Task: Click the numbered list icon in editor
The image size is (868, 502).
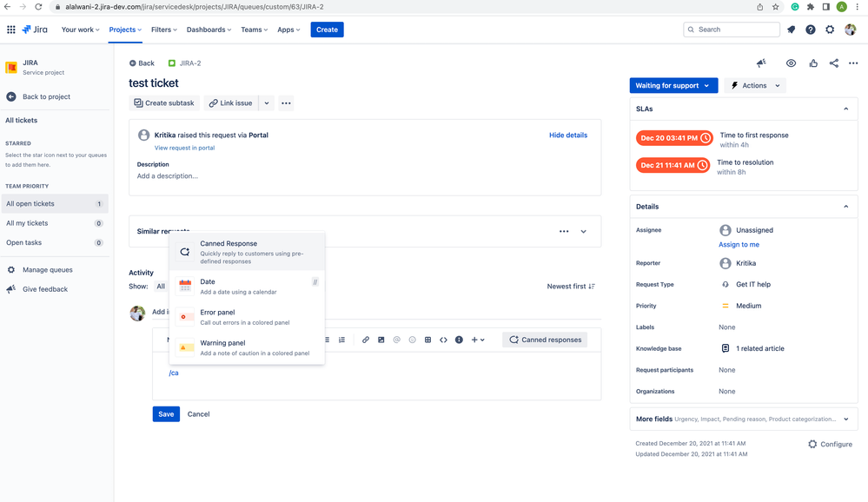Action: tap(341, 340)
